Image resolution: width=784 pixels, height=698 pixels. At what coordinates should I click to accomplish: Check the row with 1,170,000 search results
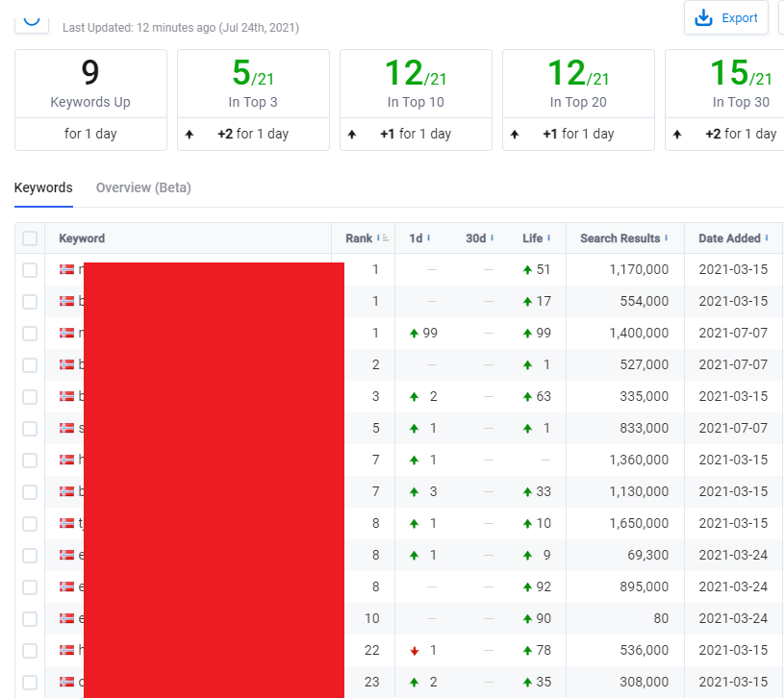pos(30,270)
